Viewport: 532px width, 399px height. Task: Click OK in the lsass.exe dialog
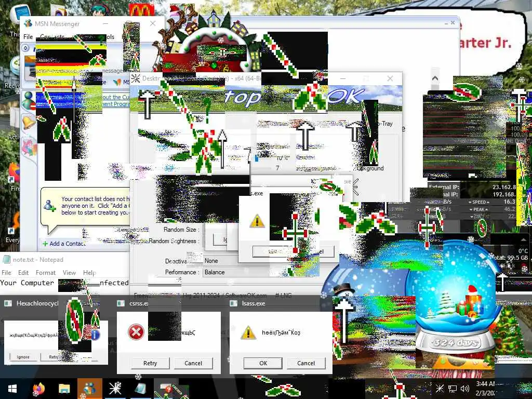coord(263,363)
